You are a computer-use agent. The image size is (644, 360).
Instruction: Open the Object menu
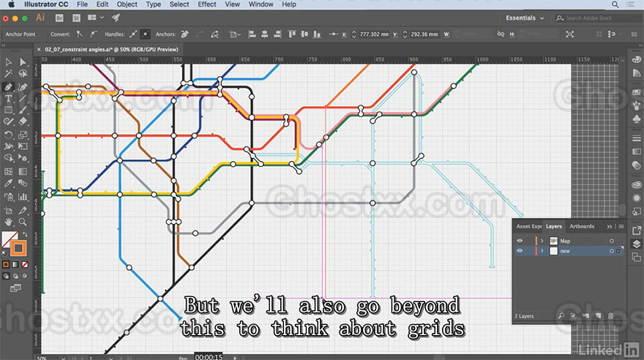(127, 4)
